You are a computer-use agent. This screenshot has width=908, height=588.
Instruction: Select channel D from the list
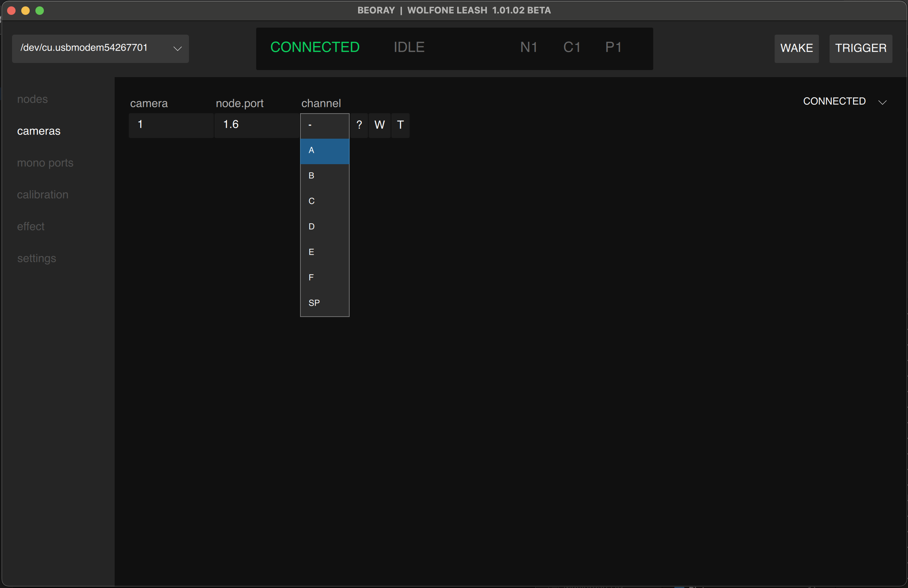pyautogui.click(x=324, y=226)
